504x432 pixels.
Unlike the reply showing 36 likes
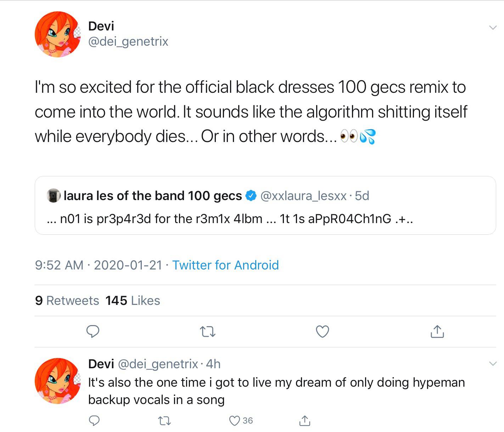pos(234,421)
